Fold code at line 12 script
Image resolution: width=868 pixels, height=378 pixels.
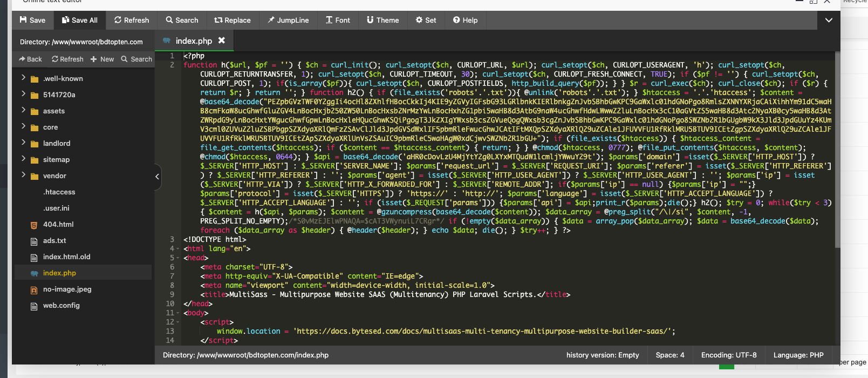[x=179, y=322]
